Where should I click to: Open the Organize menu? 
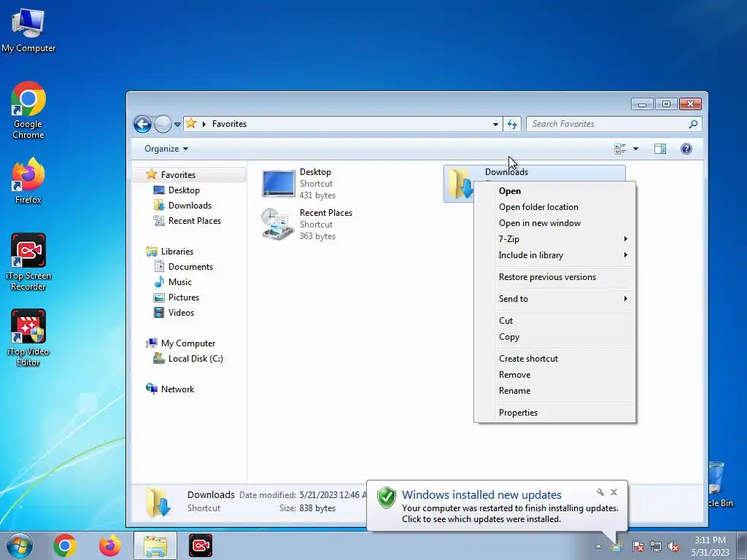[166, 149]
